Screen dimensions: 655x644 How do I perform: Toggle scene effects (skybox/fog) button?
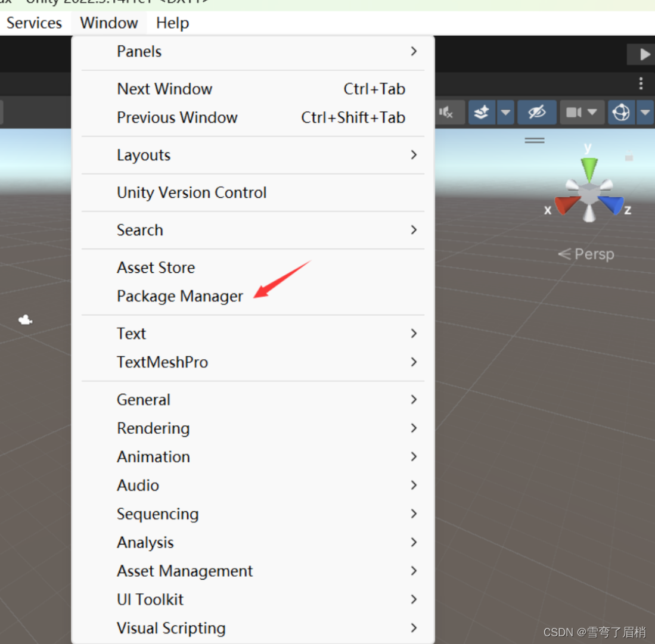(x=482, y=112)
